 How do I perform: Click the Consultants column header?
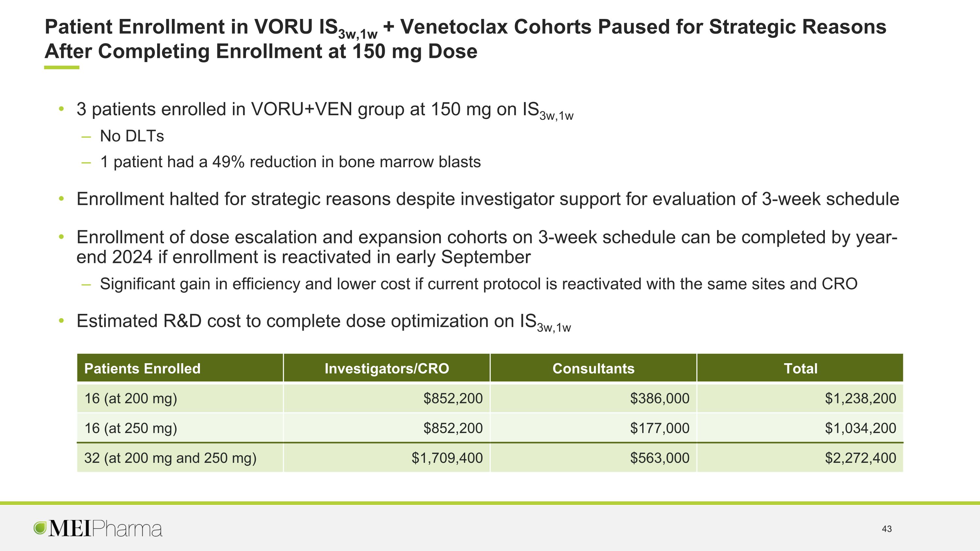click(x=594, y=368)
